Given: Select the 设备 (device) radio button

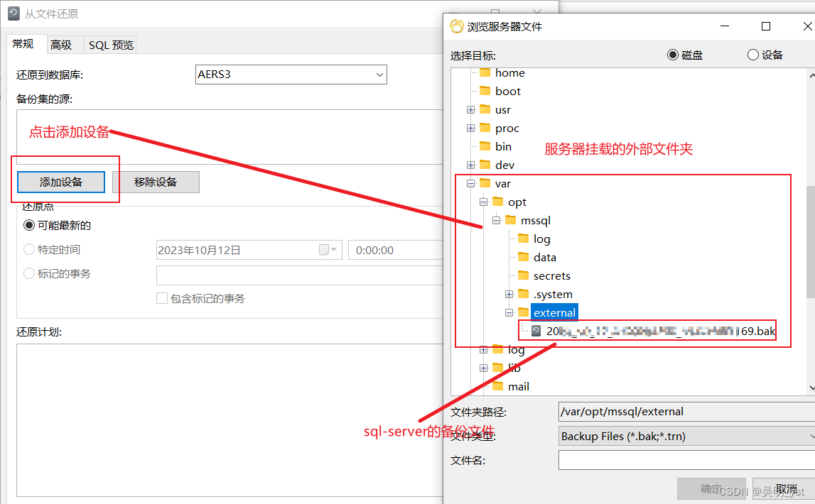Looking at the screenshot, I should pos(752,55).
